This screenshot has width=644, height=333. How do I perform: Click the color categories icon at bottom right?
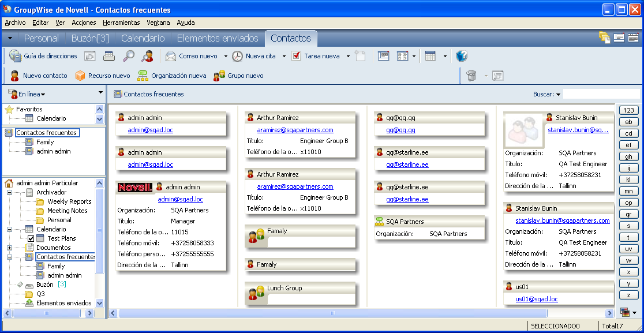pyautogui.click(x=624, y=312)
